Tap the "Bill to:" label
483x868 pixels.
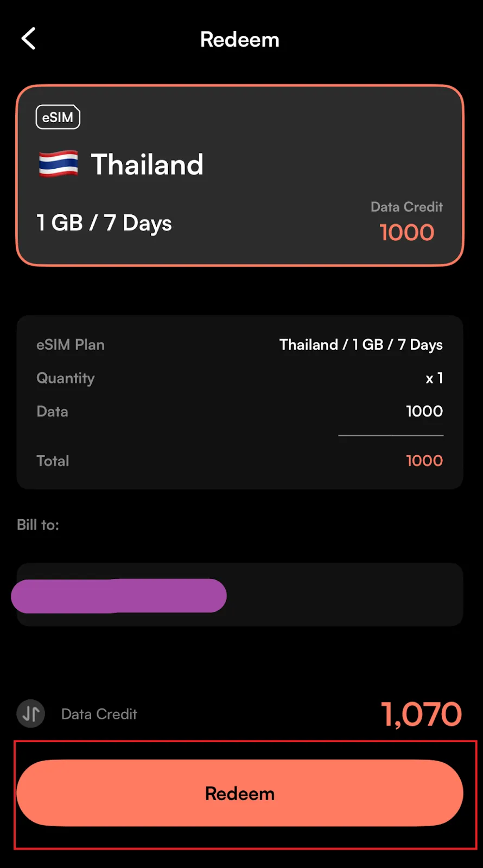tap(38, 525)
